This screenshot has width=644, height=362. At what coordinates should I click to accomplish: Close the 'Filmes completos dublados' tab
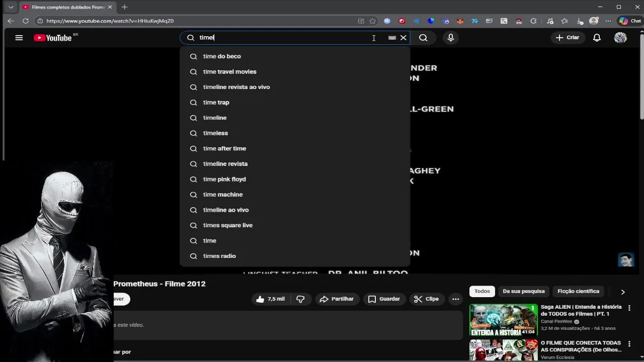tap(110, 7)
